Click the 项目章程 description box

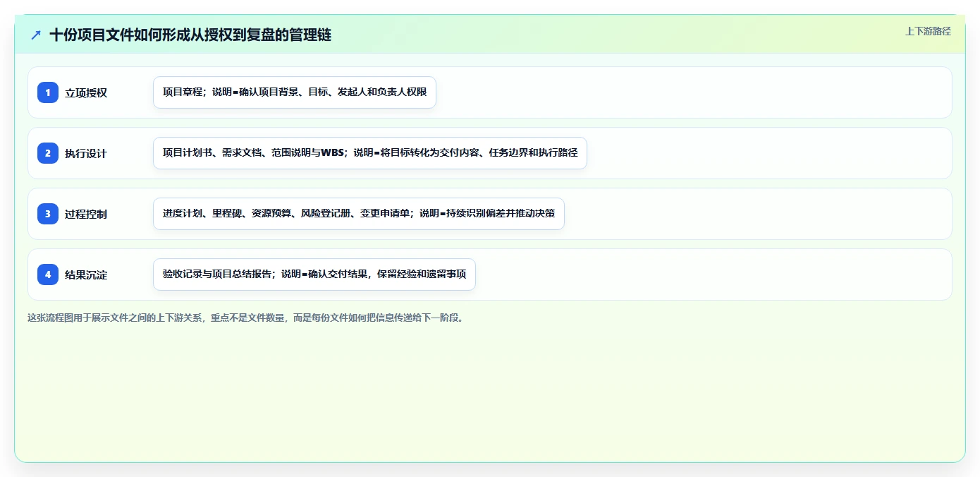click(x=295, y=92)
